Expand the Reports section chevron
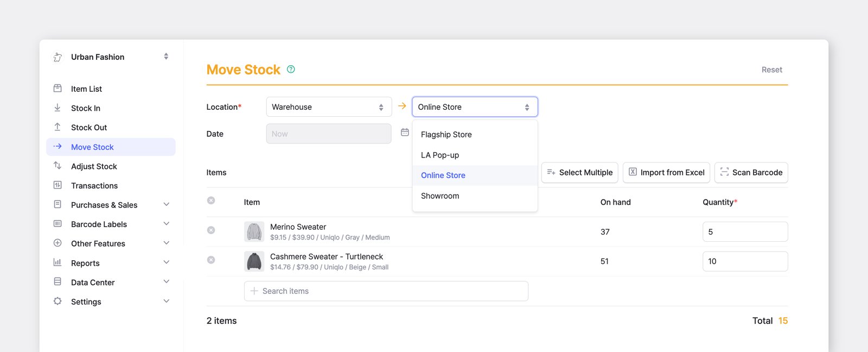 tap(167, 263)
